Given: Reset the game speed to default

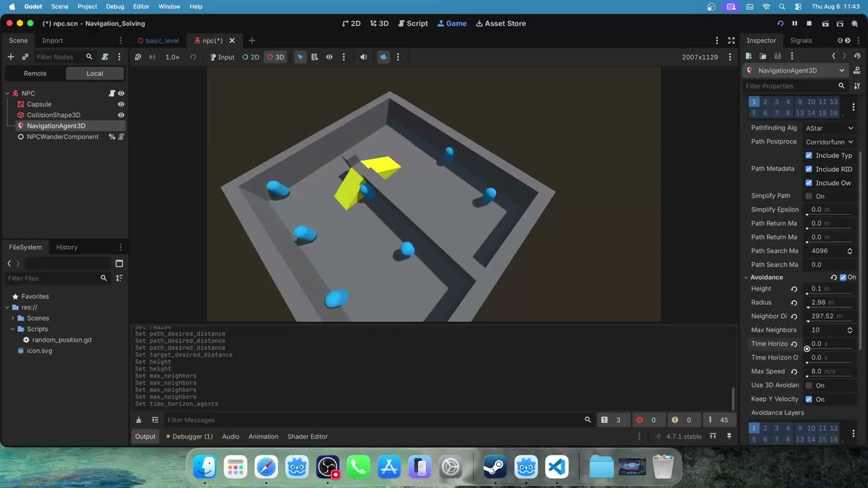Looking at the screenshot, I should point(193,57).
